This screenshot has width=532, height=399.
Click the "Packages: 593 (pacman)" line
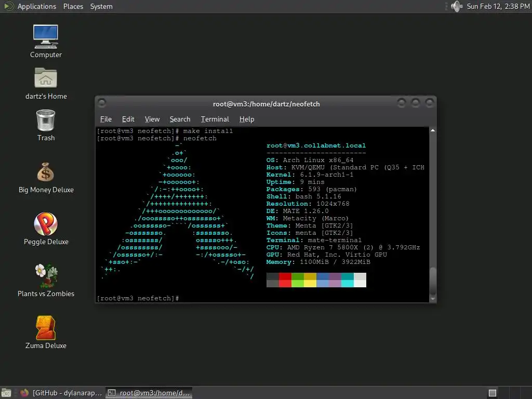[312, 189]
